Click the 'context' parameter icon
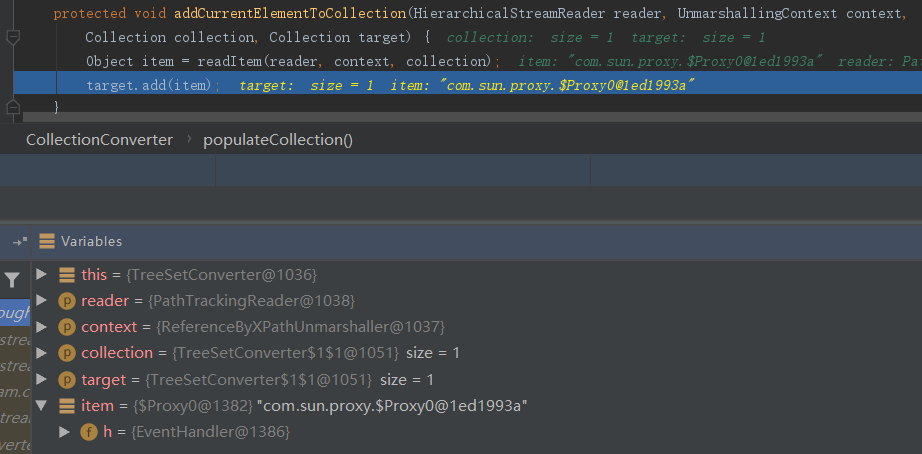 click(x=67, y=327)
